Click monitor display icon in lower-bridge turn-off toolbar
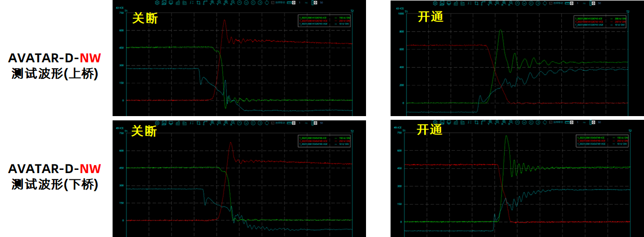This screenshot has width=644, height=237. tap(171, 123)
